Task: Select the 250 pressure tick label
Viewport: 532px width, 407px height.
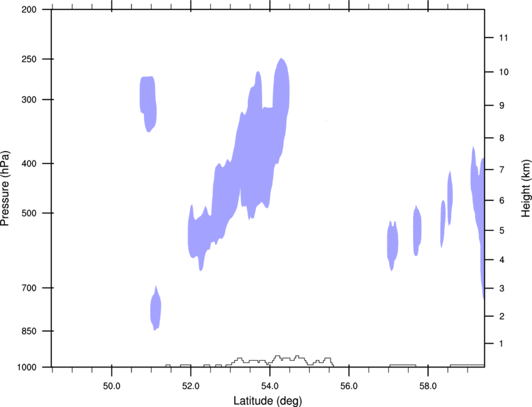Action: [29, 59]
